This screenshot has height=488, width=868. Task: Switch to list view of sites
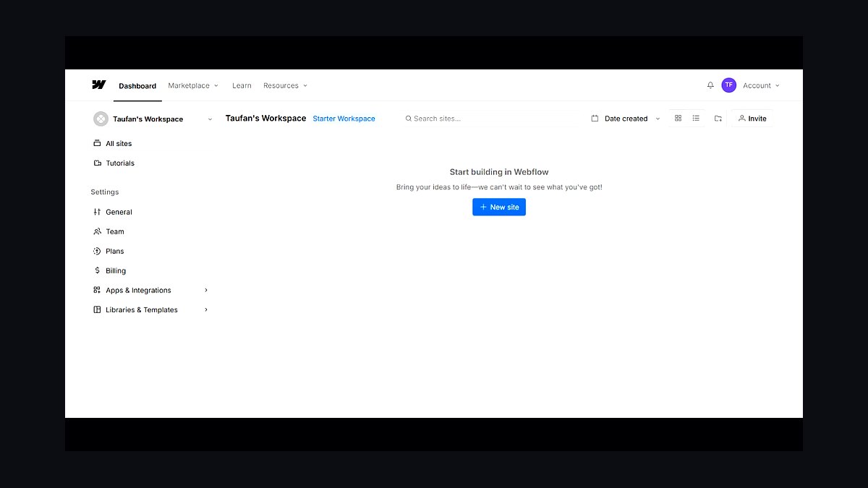[x=696, y=118]
